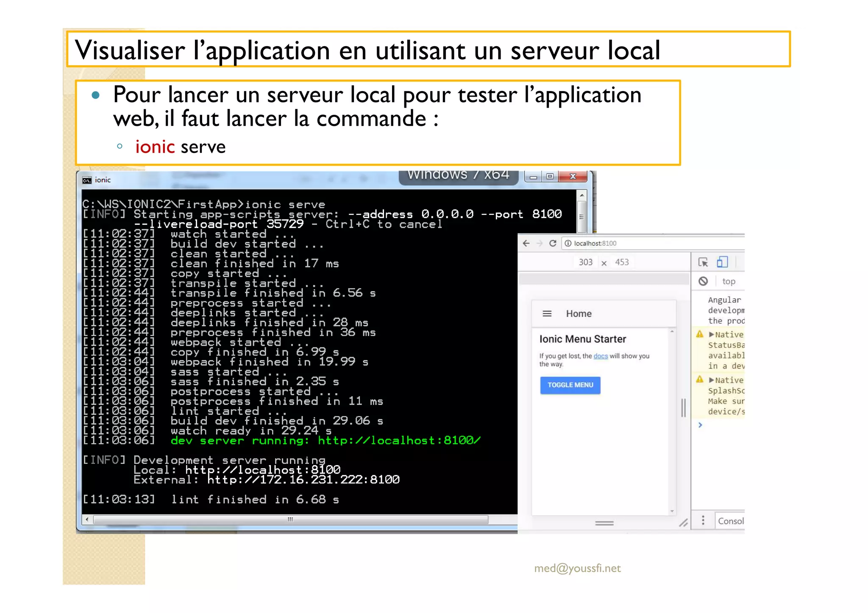This screenshot has height=613, width=868.
Task: Click the 'ionic serve' command text on slide
Action: pyautogui.click(x=181, y=147)
